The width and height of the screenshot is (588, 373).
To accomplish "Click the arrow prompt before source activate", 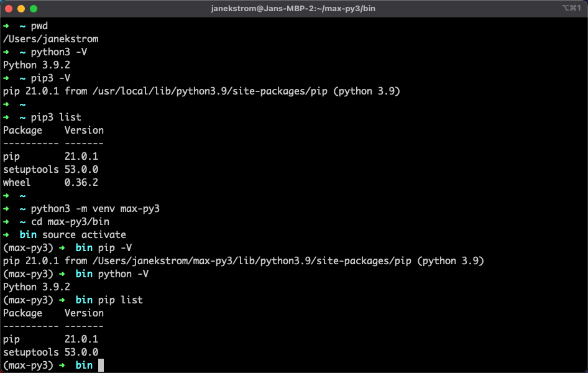I will pyautogui.click(x=6, y=234).
